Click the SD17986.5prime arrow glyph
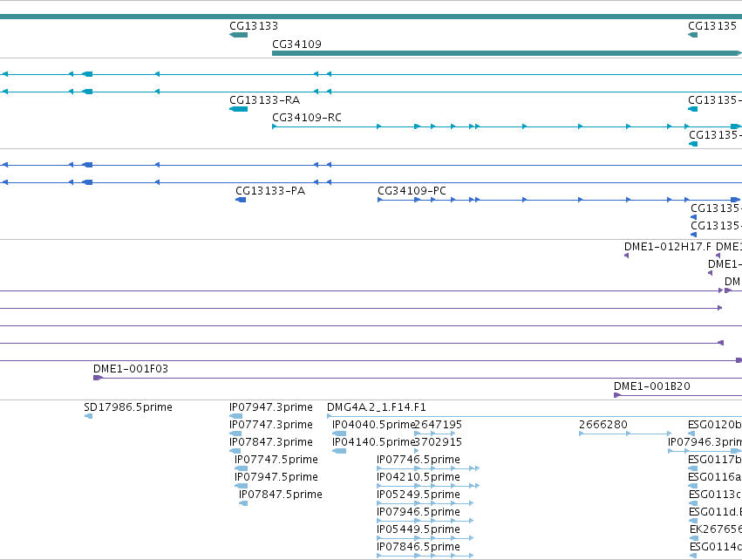 coord(88,416)
